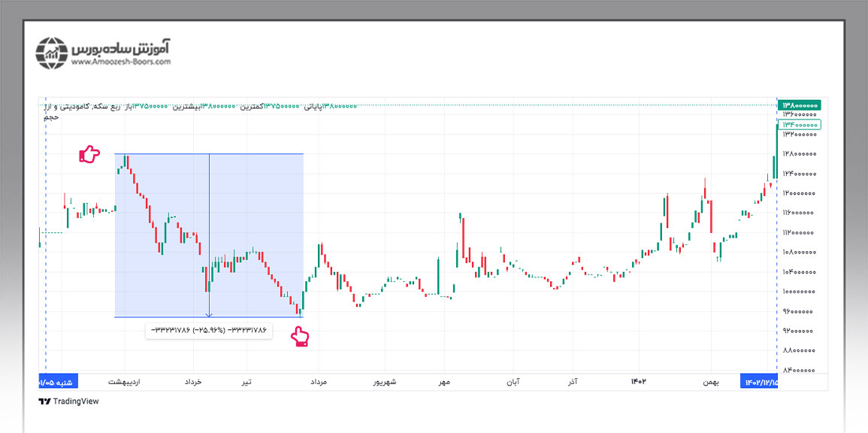The width and height of the screenshot is (868, 433).
Task: Click the Amoozesh-Boors globe logo
Action: click(53, 53)
